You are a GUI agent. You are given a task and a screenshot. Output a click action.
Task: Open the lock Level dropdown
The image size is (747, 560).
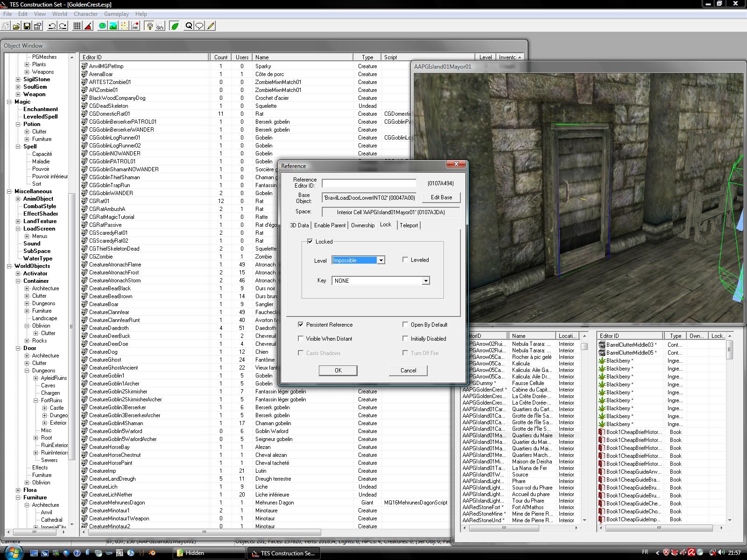point(381,260)
